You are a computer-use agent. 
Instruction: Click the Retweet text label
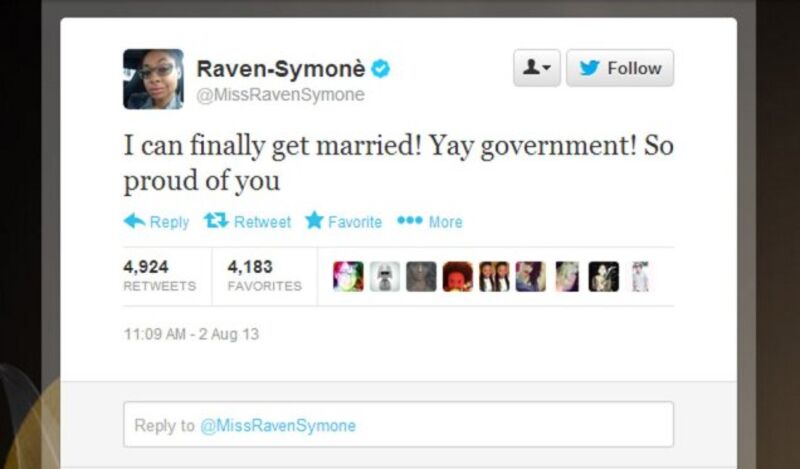pos(262,222)
